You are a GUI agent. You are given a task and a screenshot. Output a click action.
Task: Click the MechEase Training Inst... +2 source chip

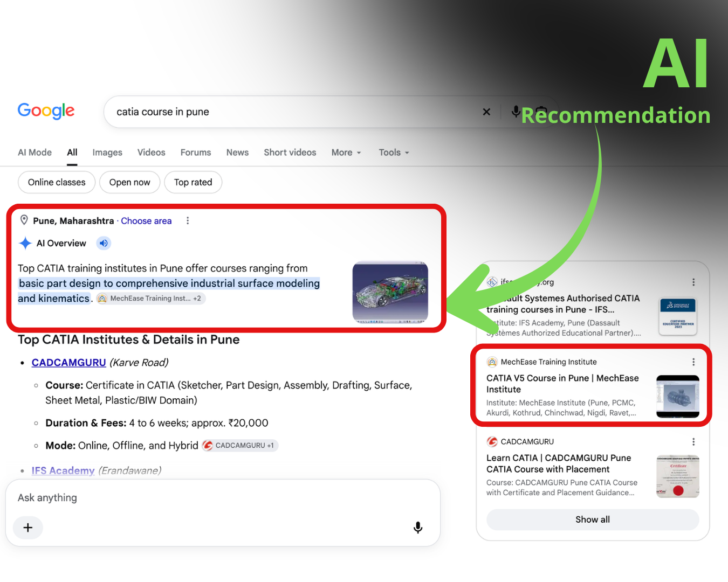150,298
